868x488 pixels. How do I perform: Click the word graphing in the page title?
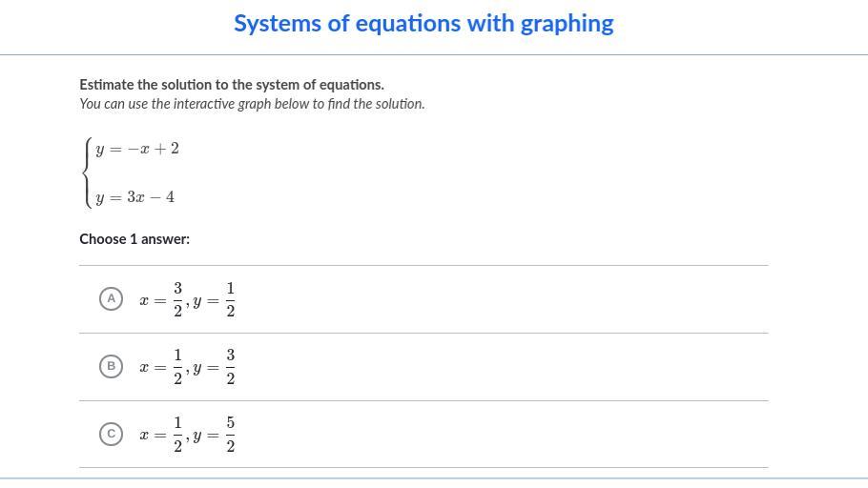(567, 25)
